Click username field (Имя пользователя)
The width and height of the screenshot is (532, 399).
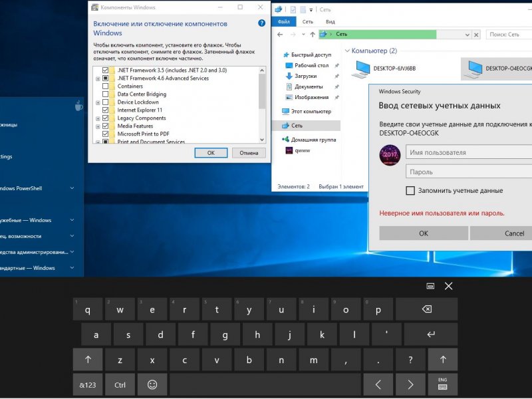(469, 152)
